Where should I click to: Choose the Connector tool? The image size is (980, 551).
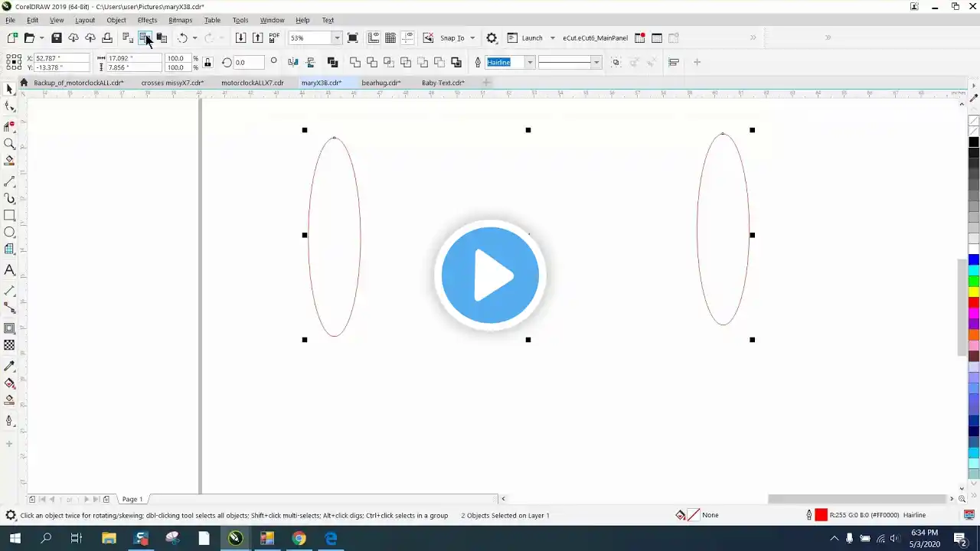[9, 308]
